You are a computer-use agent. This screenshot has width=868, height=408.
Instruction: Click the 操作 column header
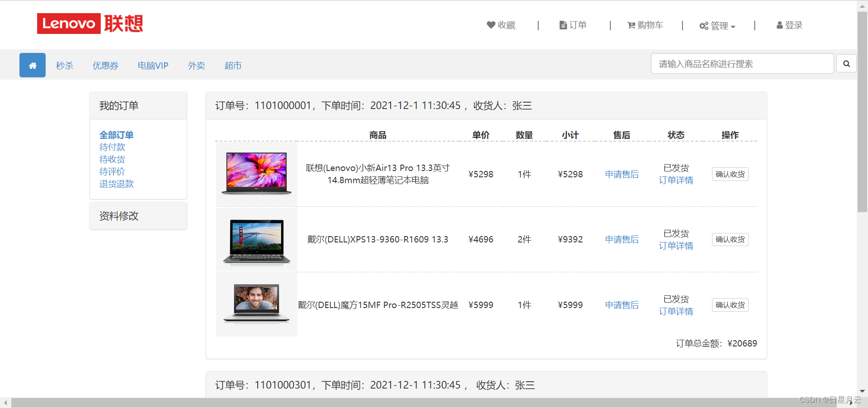click(x=730, y=135)
